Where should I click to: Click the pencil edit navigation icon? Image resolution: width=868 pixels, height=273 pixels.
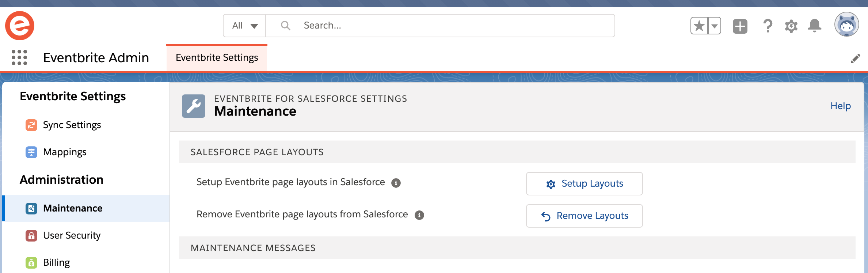[855, 58]
